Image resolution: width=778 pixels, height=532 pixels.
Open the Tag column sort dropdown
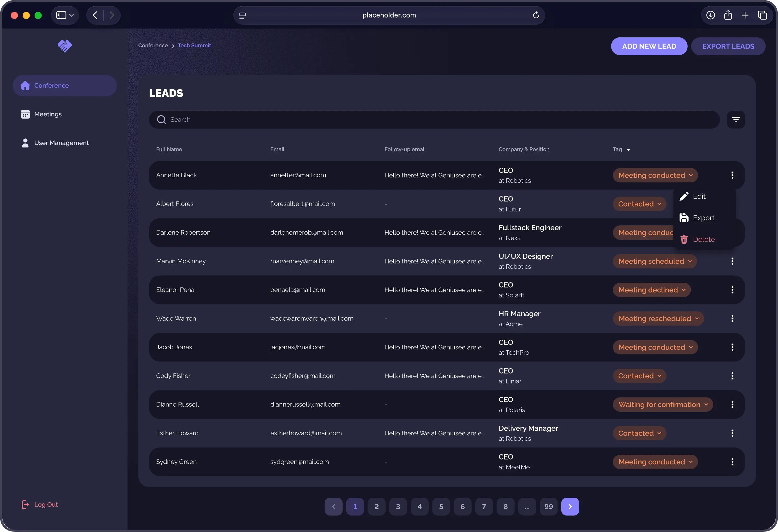click(x=628, y=150)
